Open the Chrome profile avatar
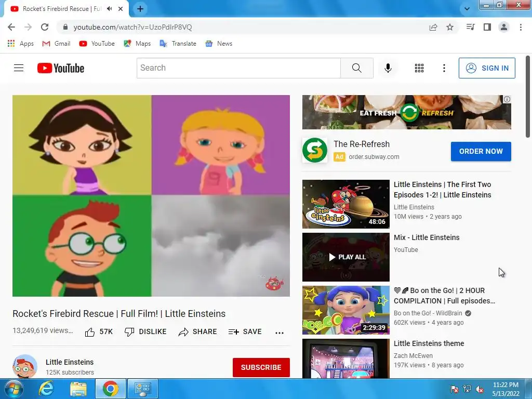Viewport: 532px width, 399px height. pyautogui.click(x=504, y=27)
